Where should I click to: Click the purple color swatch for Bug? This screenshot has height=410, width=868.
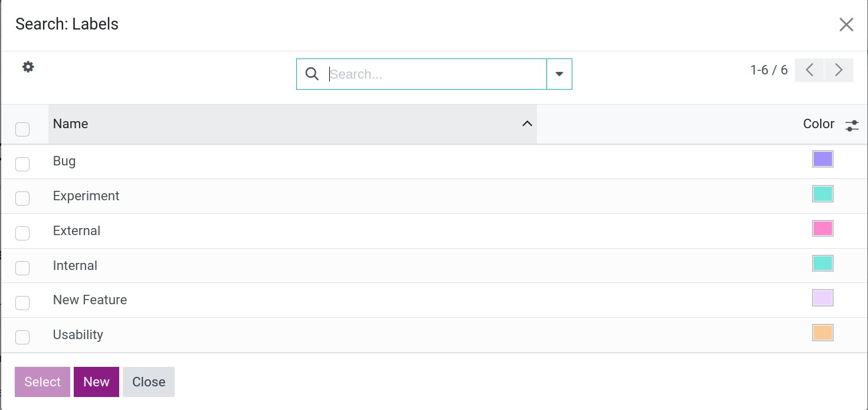coord(823,158)
